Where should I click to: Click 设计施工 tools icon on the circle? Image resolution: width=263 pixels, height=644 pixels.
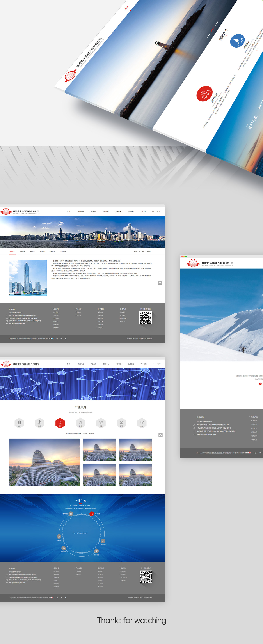97,551
